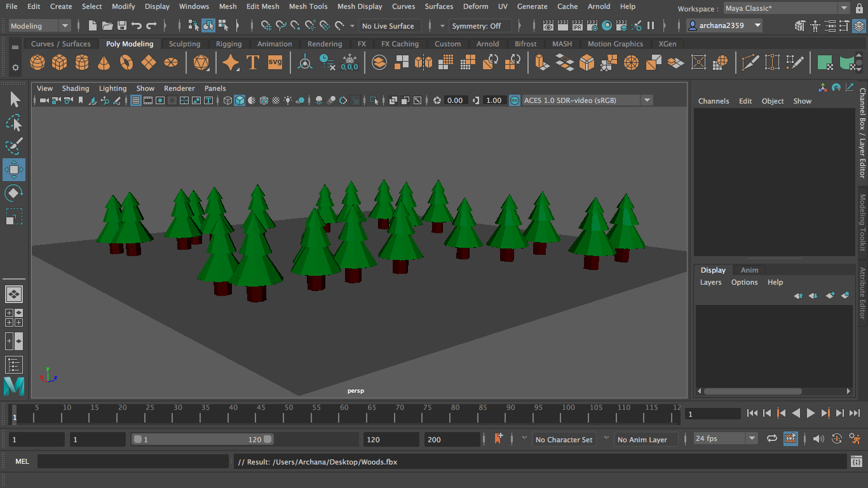The height and width of the screenshot is (488, 868).
Task: Click the polygon cone shelf icon
Action: point(104,62)
